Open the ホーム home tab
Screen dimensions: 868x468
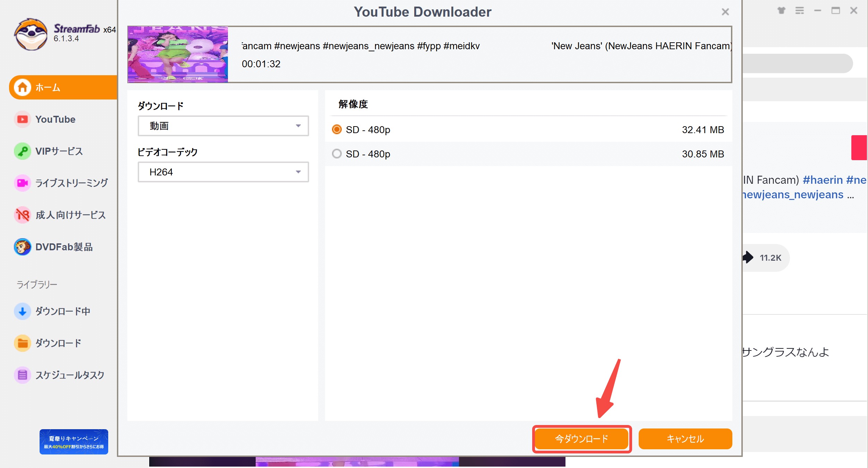(63, 87)
